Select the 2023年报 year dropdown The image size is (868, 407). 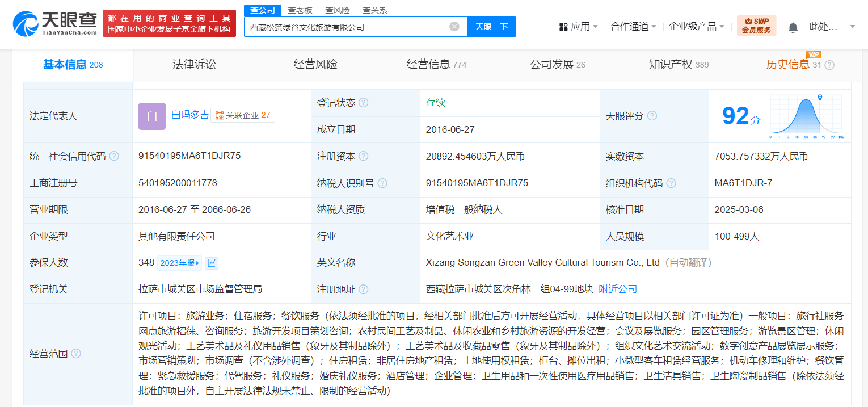[180, 263]
